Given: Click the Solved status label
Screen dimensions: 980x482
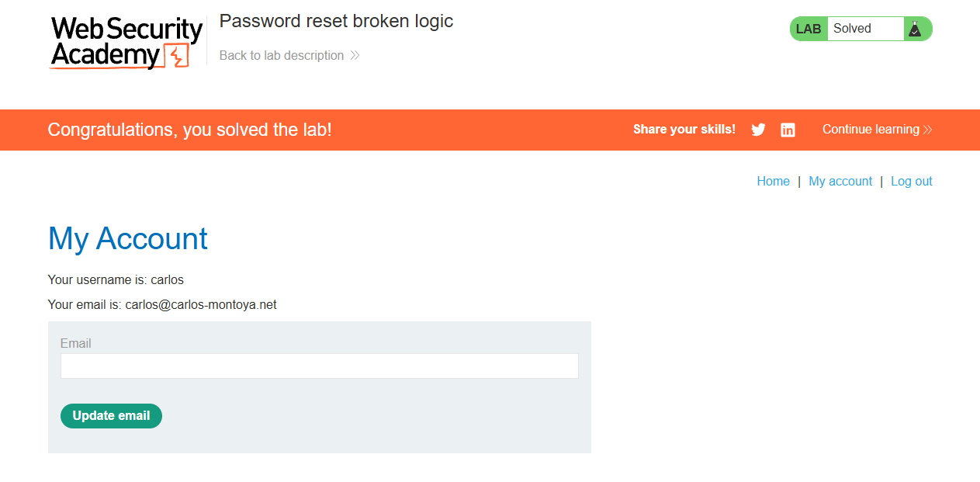Looking at the screenshot, I should pos(852,29).
